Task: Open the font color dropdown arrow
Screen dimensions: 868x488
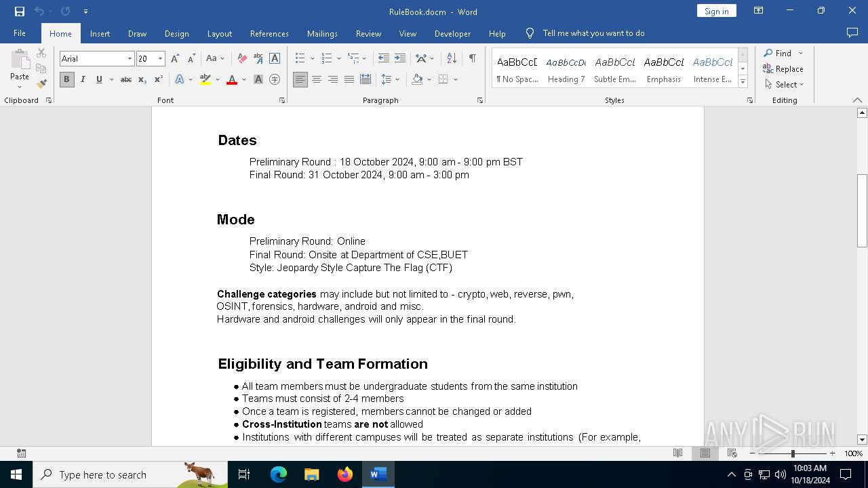Action: coord(243,79)
